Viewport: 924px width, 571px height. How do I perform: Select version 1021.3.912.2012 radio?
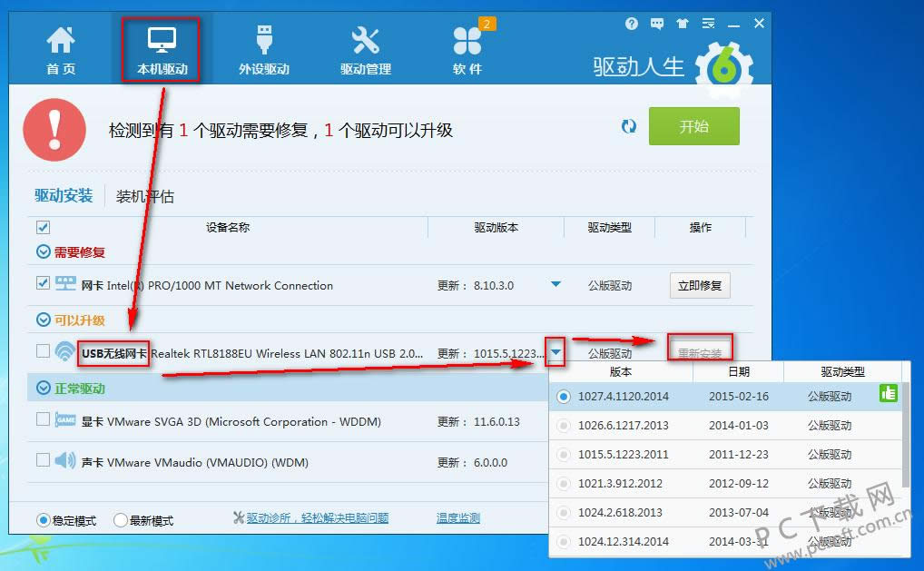click(564, 484)
